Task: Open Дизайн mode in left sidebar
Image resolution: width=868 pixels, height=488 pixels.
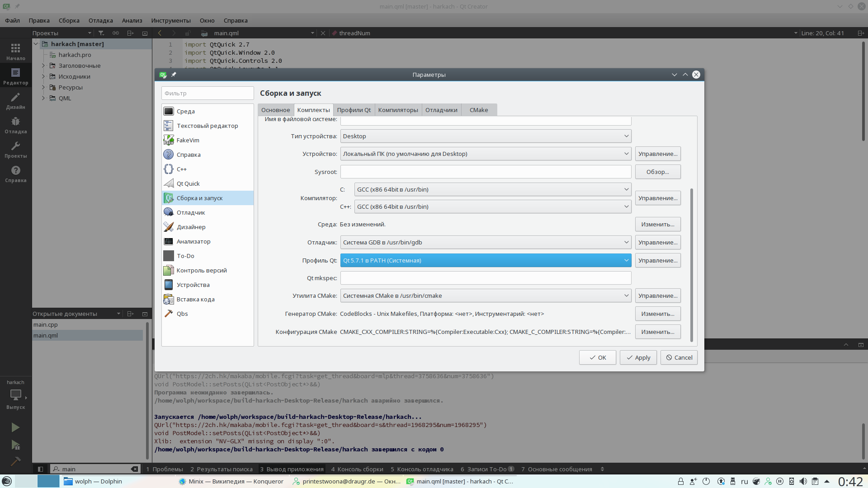Action: pyautogui.click(x=16, y=100)
